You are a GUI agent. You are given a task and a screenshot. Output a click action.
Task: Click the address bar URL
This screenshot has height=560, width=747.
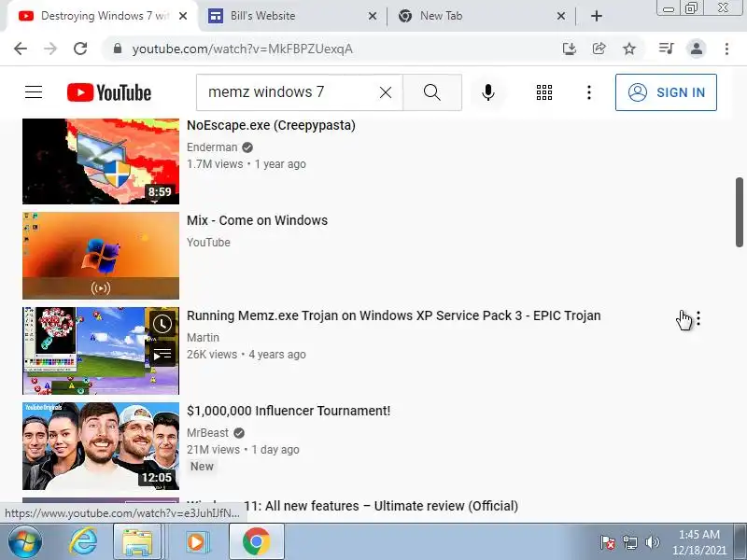[x=243, y=49]
